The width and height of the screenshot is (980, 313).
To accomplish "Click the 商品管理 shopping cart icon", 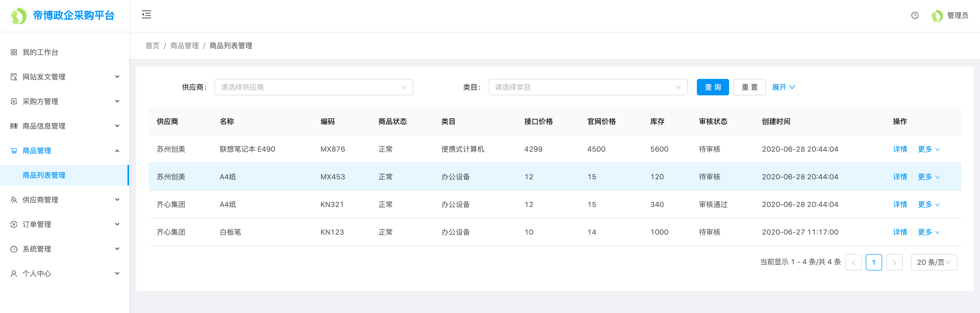I will click(14, 151).
